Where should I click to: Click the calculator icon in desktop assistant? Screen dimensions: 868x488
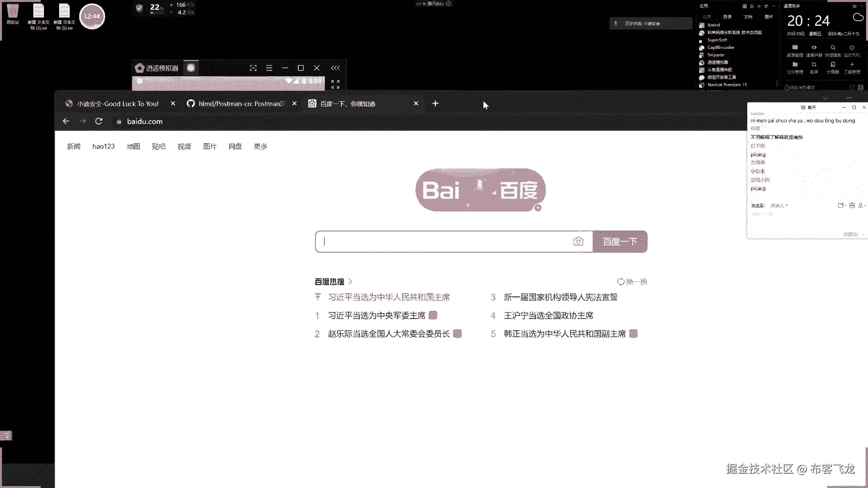coord(833,65)
